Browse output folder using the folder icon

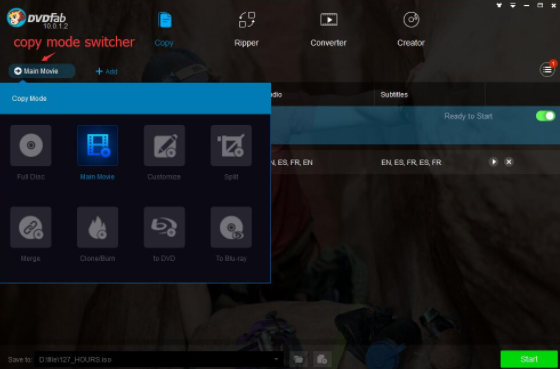[299, 359]
